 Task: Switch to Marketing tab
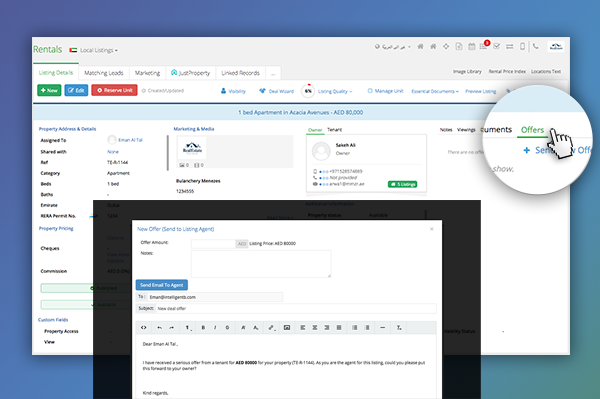[x=147, y=73]
